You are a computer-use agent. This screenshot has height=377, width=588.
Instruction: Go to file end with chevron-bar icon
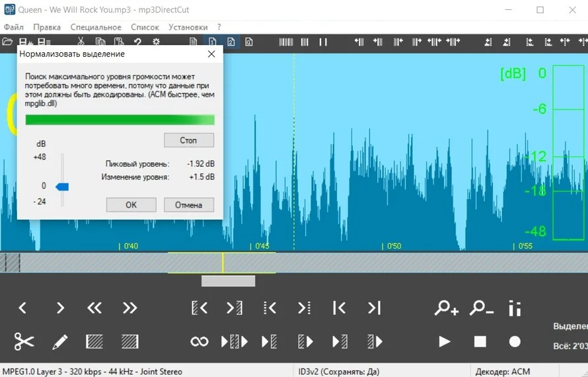[x=374, y=308]
